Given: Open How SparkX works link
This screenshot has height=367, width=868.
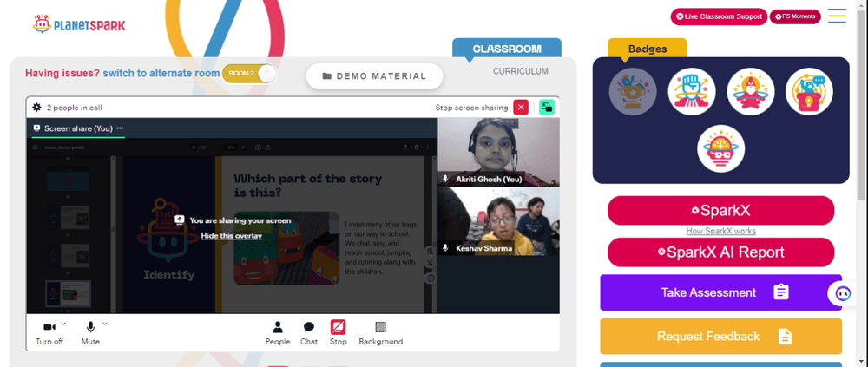Looking at the screenshot, I should 720,232.
